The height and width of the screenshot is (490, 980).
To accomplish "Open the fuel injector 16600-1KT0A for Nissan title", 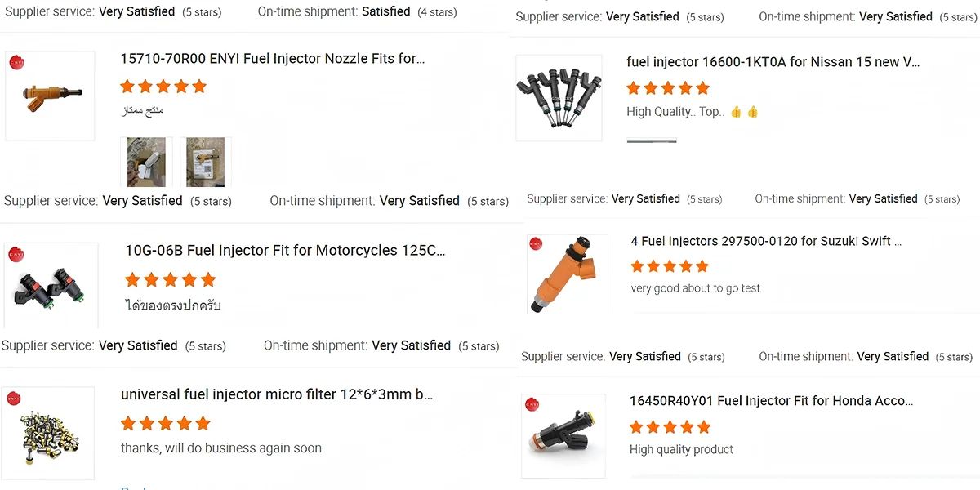I will point(773,62).
